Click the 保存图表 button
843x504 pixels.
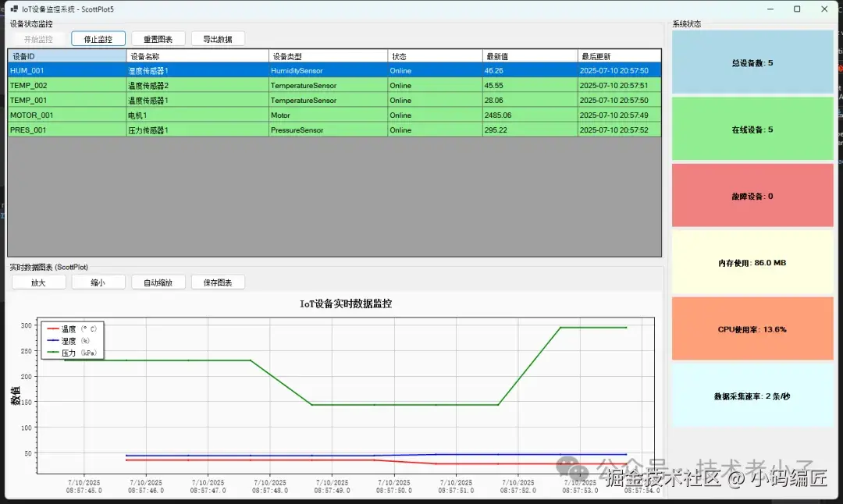coord(218,282)
